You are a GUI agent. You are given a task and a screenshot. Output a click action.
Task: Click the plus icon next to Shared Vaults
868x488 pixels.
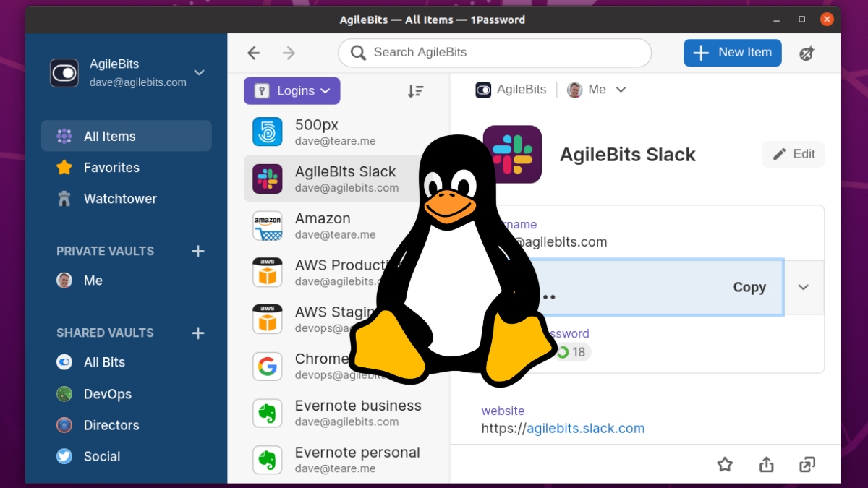tap(197, 333)
